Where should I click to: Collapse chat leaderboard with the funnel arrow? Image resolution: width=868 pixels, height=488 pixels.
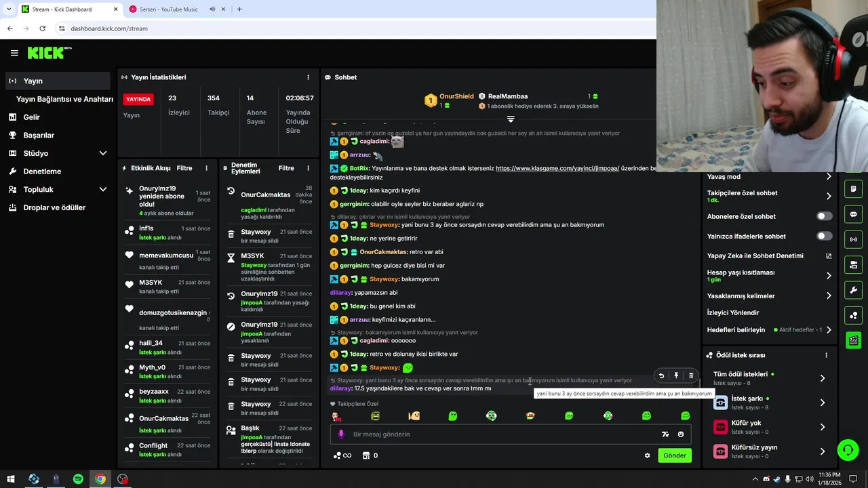point(511,119)
